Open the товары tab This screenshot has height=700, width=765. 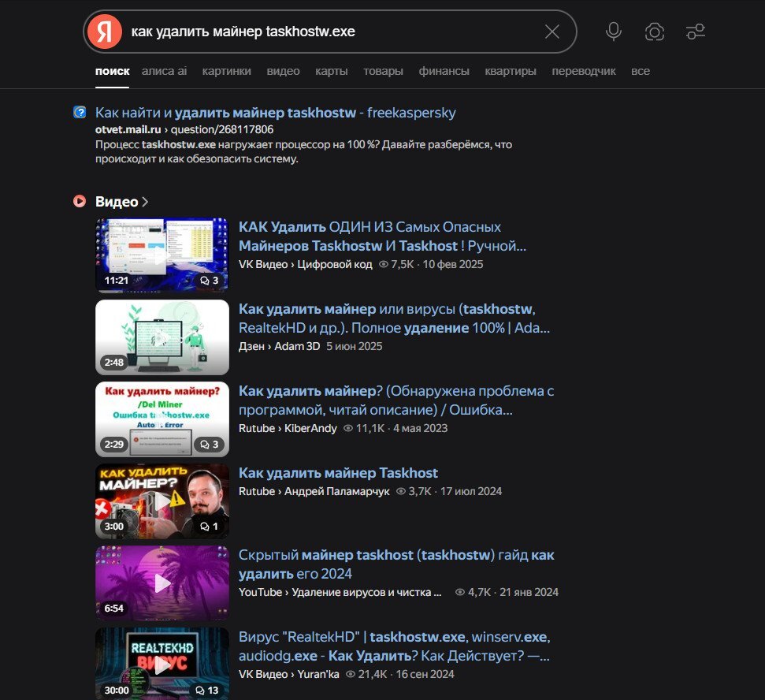383,71
